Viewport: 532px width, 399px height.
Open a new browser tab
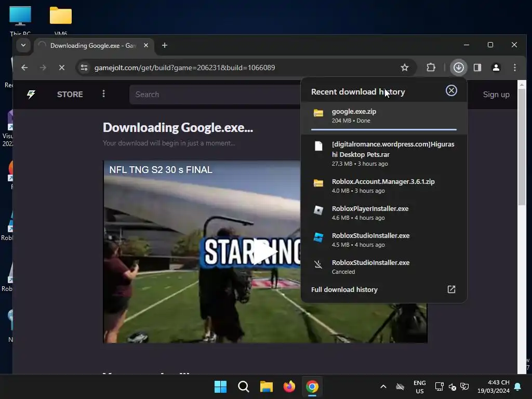click(x=165, y=45)
